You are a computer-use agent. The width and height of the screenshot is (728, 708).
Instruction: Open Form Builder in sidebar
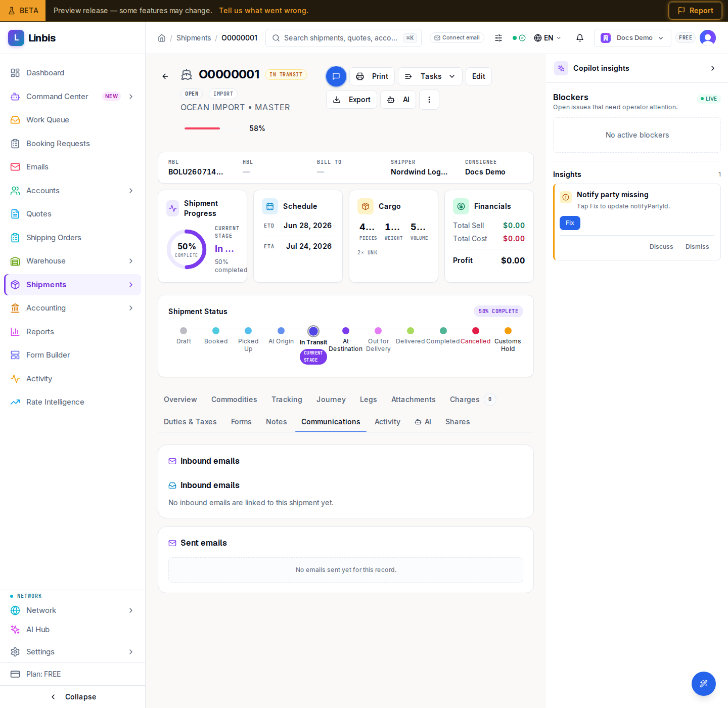(72, 355)
